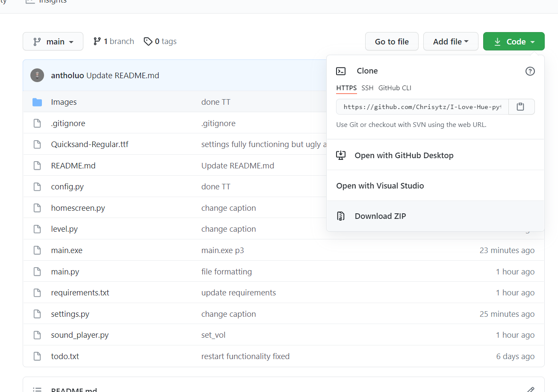Image resolution: width=558 pixels, height=392 pixels.
Task: Click the Images folder icon
Action: 37,102
